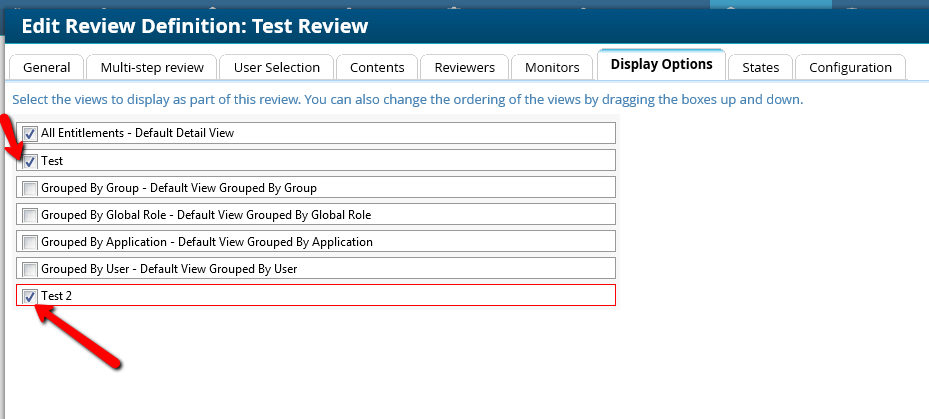
Task: Click the Grouped By Global Role label text
Action: [206, 215]
